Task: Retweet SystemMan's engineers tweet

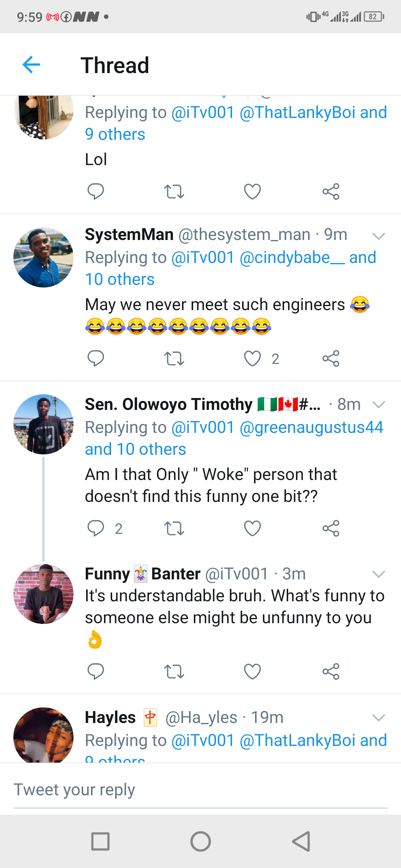Action: (x=174, y=358)
